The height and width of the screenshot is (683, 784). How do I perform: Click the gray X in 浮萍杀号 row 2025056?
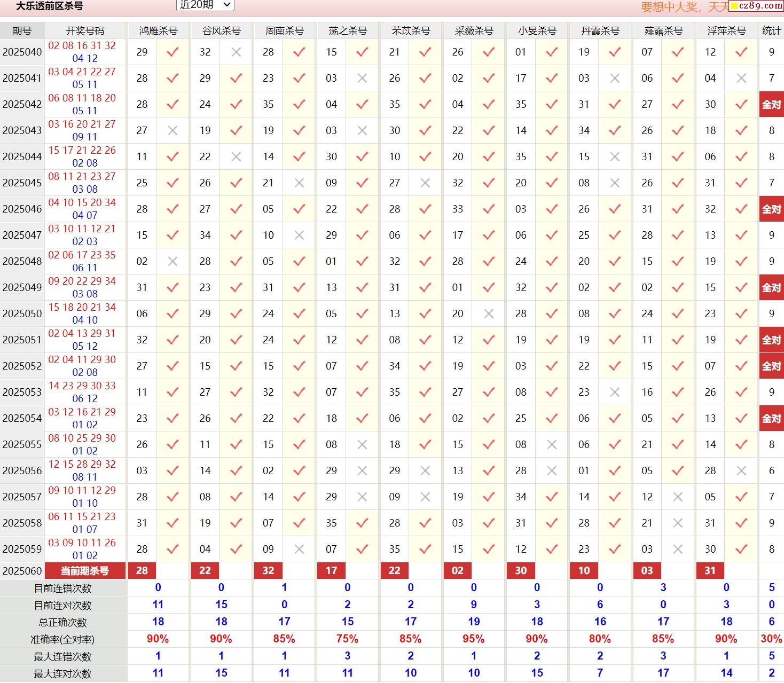[x=741, y=471]
